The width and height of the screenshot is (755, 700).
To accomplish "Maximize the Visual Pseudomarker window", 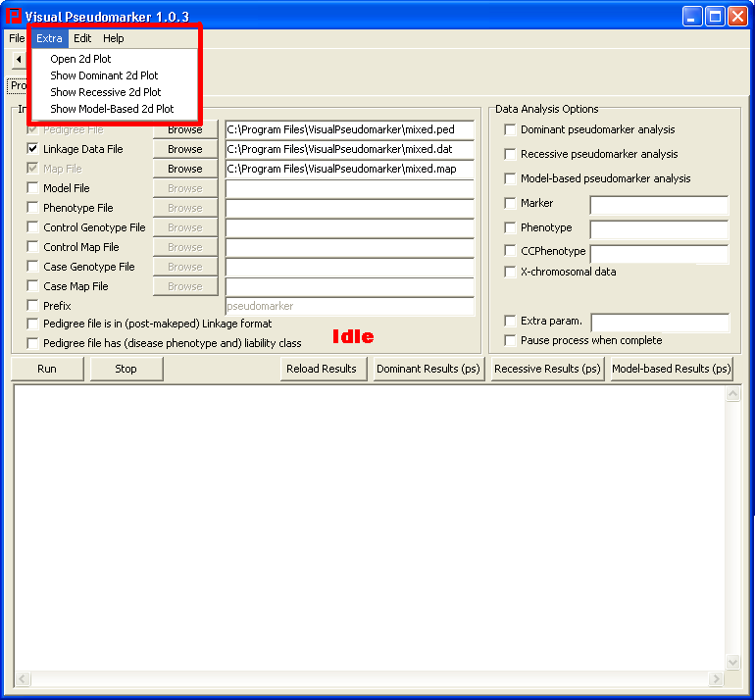I will coord(715,17).
